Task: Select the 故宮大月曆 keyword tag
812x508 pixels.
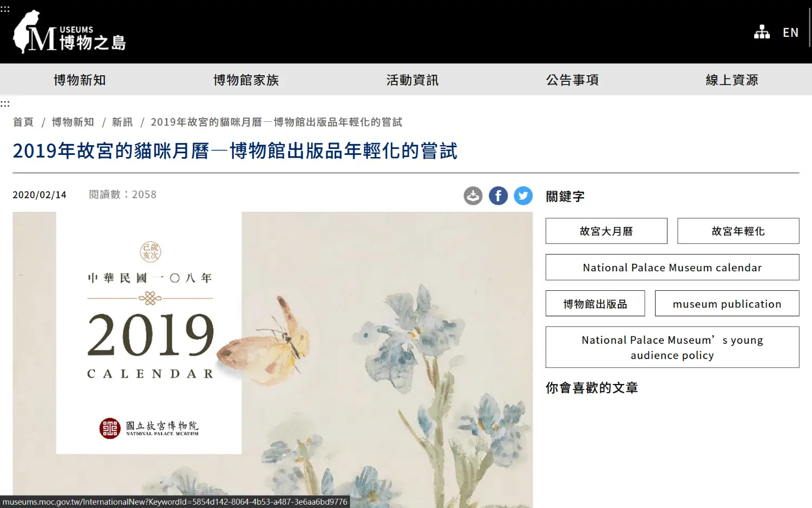Action: tap(606, 231)
